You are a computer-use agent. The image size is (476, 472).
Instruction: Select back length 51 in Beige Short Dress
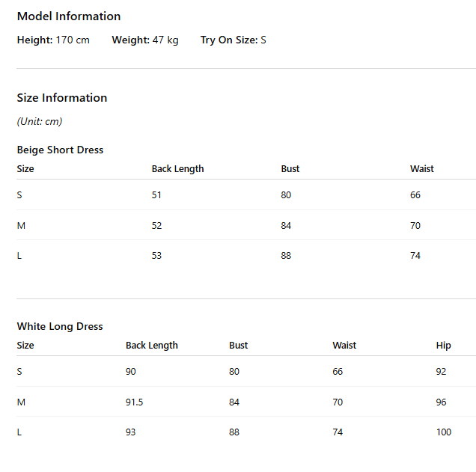tap(156, 195)
